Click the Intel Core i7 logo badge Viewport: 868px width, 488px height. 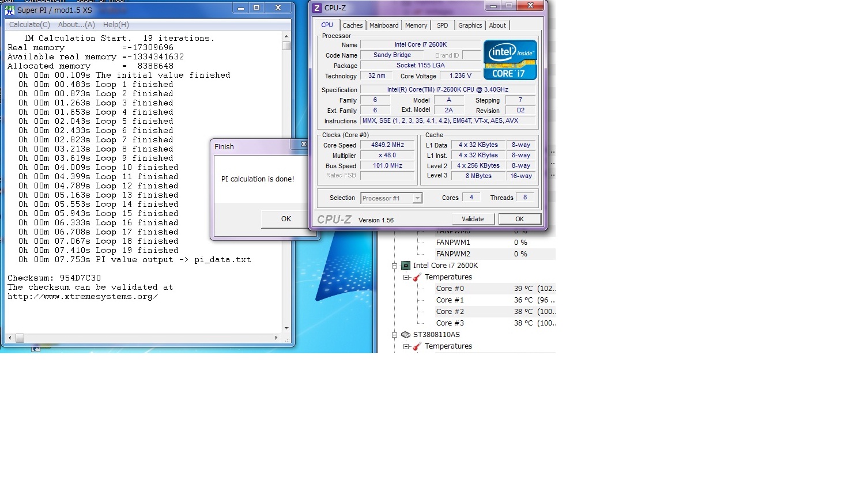(x=510, y=59)
